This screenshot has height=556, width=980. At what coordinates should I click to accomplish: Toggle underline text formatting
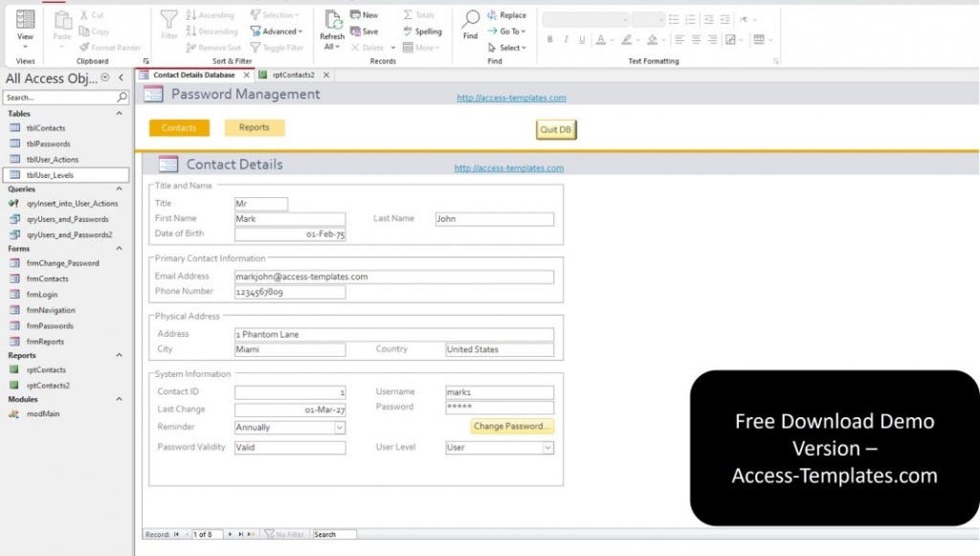pos(580,39)
